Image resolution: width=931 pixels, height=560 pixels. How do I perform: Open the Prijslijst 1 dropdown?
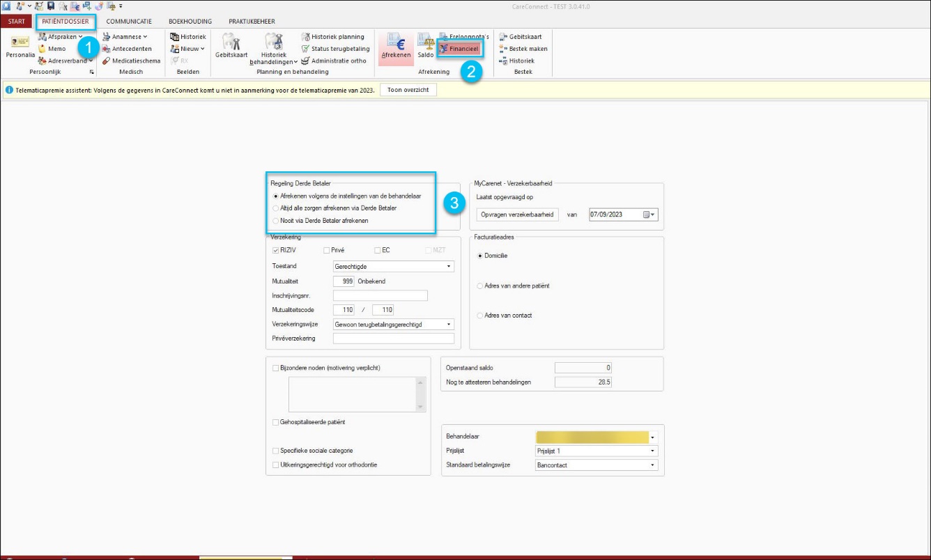(597, 451)
